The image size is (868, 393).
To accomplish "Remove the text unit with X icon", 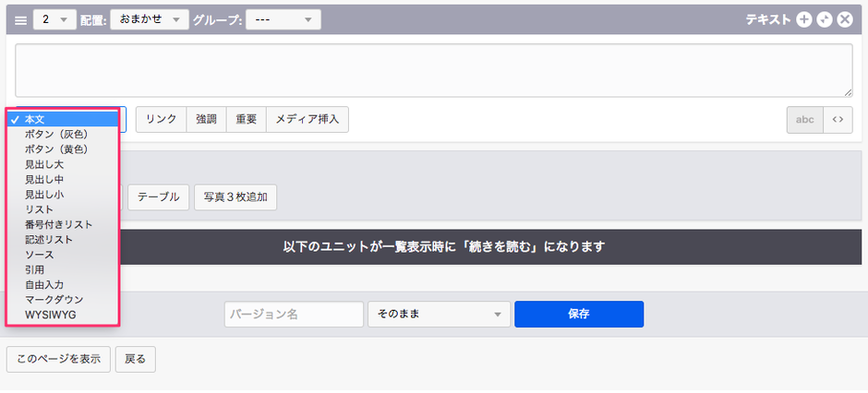I will pos(845,20).
